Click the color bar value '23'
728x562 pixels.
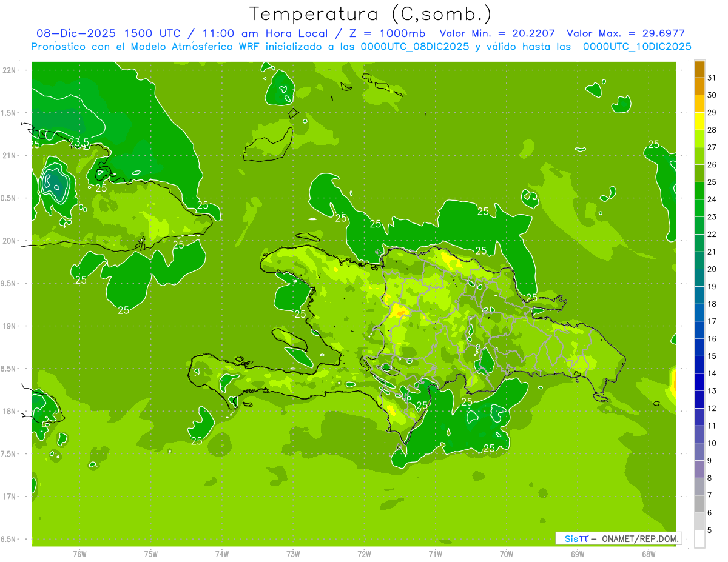tap(712, 217)
